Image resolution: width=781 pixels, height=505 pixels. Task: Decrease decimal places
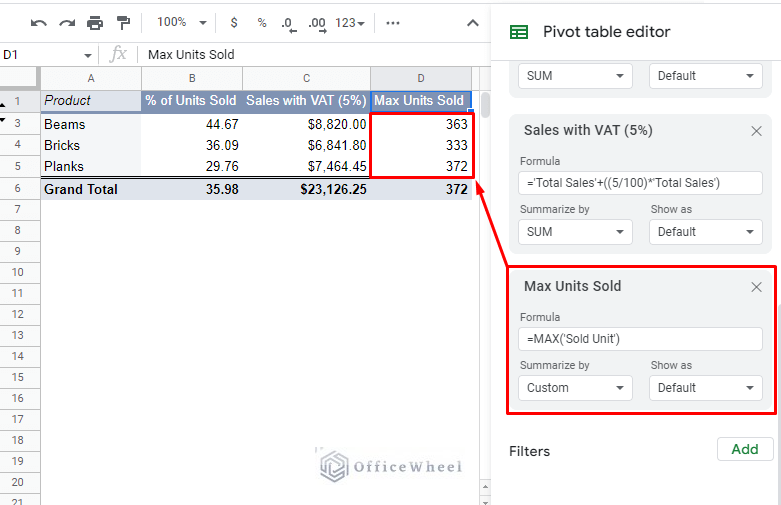[288, 22]
